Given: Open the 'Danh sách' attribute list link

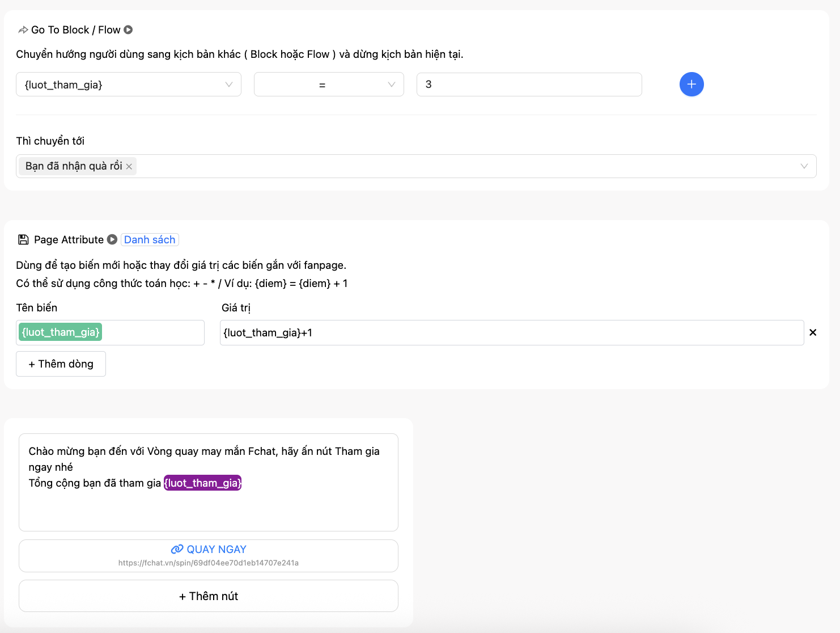Looking at the screenshot, I should click(x=150, y=240).
